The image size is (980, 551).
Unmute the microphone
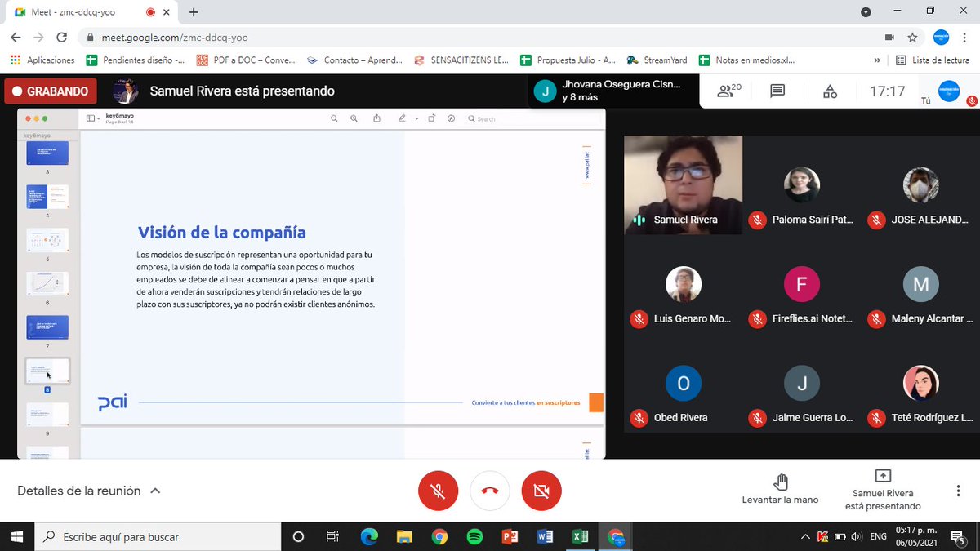pos(439,491)
